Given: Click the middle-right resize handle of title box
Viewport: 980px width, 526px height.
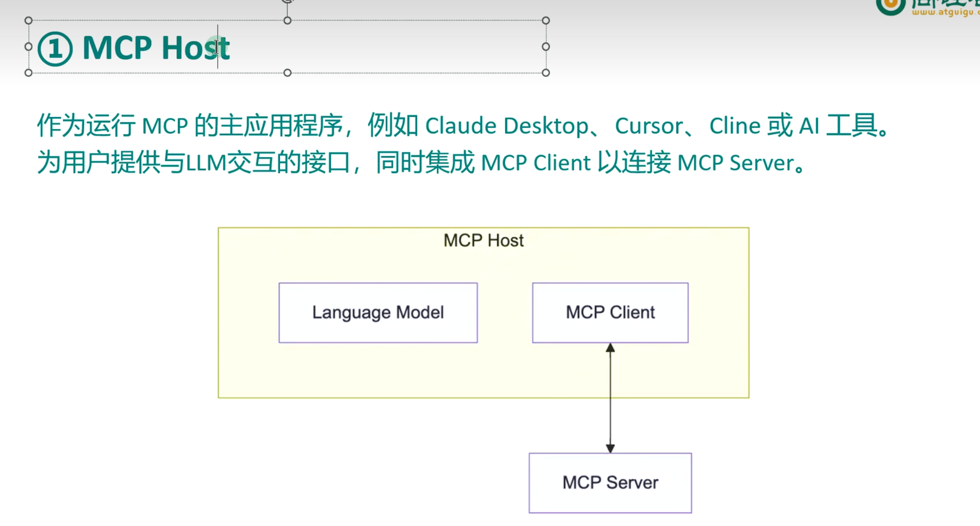Looking at the screenshot, I should point(546,47).
